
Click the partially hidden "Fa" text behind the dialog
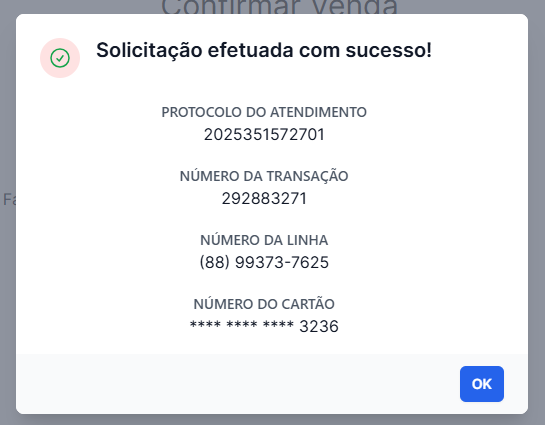(9, 199)
